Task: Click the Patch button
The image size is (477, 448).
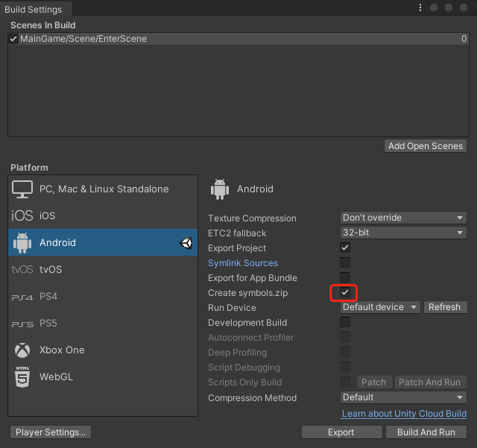Action: coord(374,382)
